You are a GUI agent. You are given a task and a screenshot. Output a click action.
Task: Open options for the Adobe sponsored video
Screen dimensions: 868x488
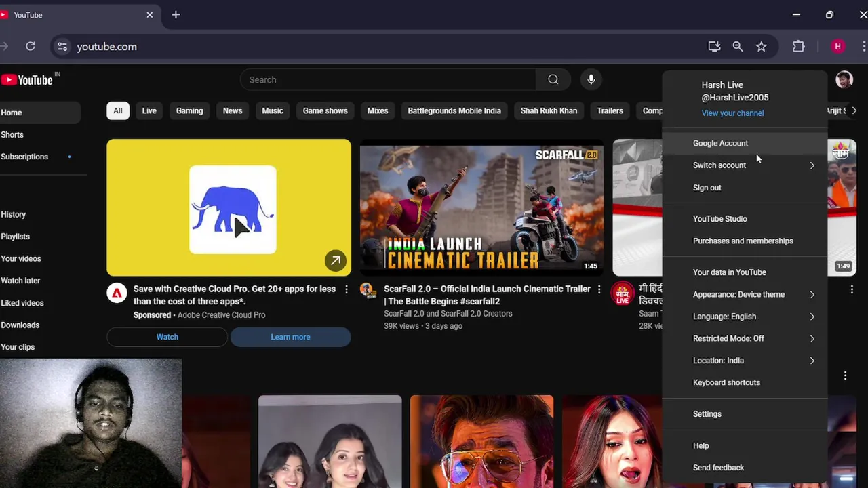[347, 289]
